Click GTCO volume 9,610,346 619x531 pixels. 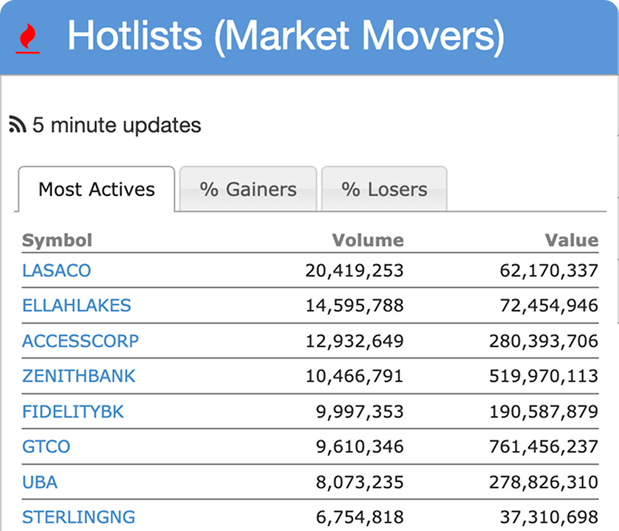(x=360, y=447)
